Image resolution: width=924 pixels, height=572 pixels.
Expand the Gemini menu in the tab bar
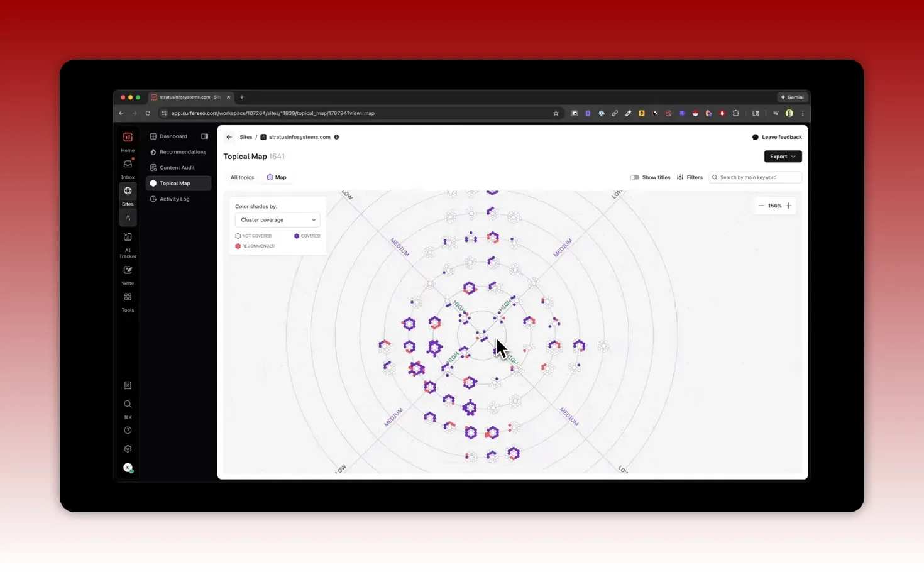click(x=792, y=97)
